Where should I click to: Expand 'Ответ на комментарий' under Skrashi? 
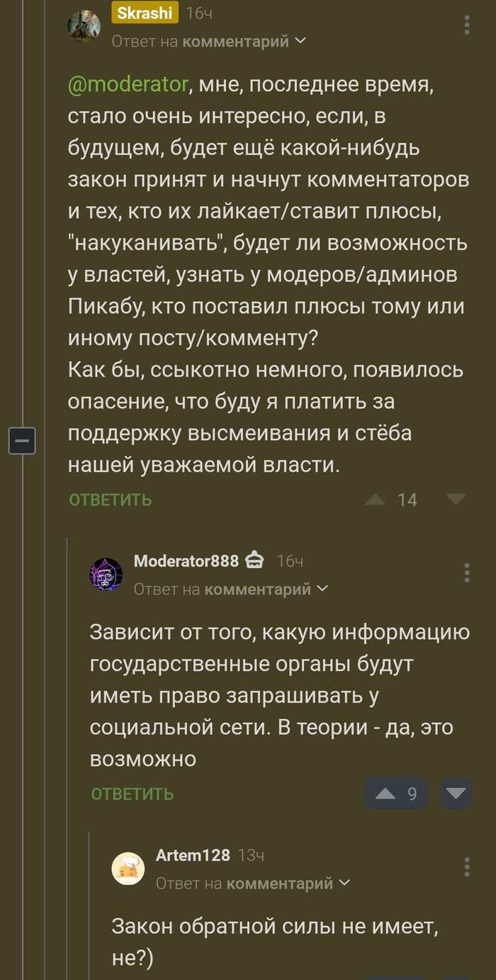click(209, 41)
